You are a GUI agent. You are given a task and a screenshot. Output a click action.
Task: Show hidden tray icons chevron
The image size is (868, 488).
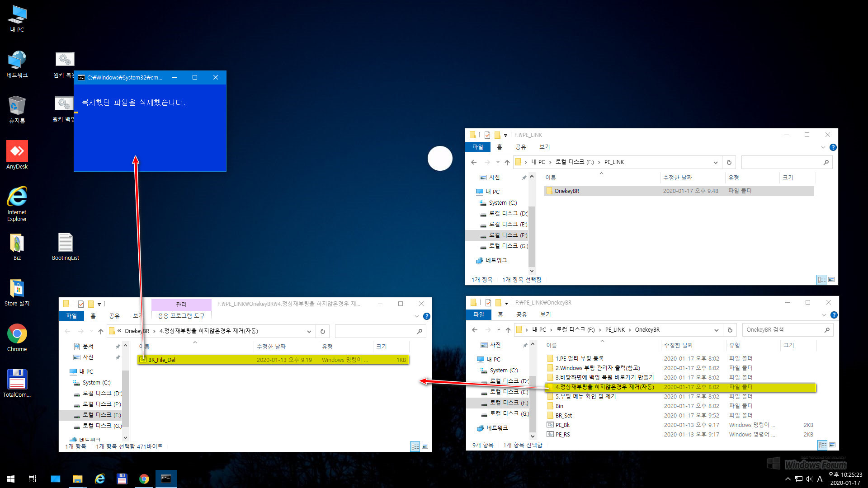click(x=788, y=479)
